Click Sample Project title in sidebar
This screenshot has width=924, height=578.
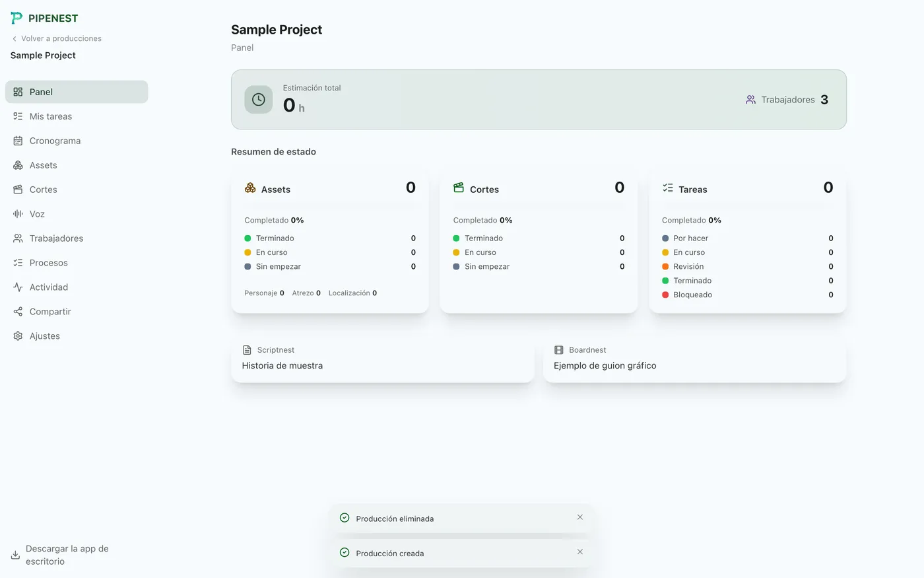[x=43, y=55]
